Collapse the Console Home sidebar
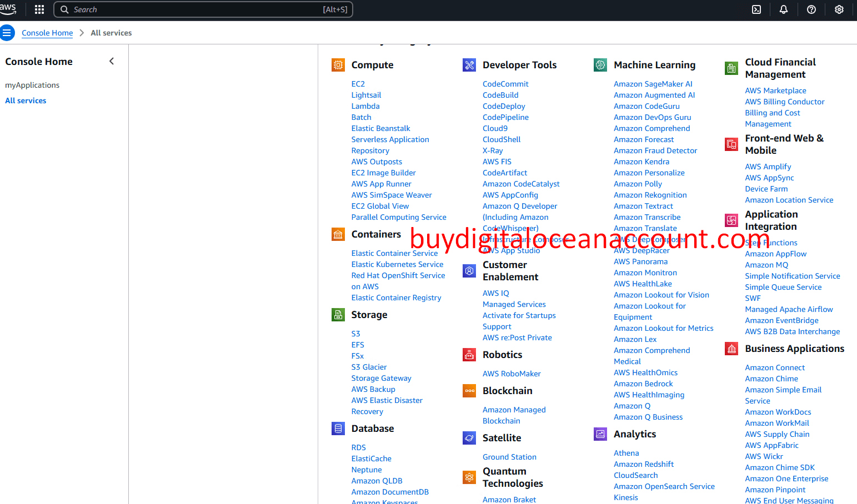 112,61
